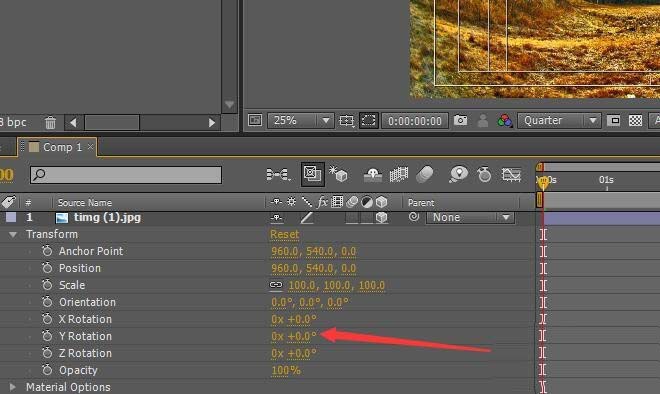Enable Draft 3D icon
Screen dimensions: 660x394
click(x=338, y=174)
